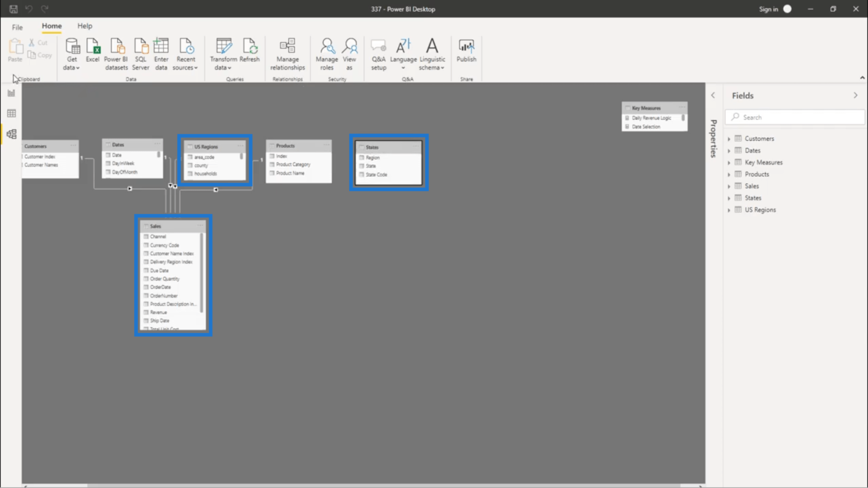Expand the States table in Fields
This screenshot has width=868, height=488.
pos(729,198)
